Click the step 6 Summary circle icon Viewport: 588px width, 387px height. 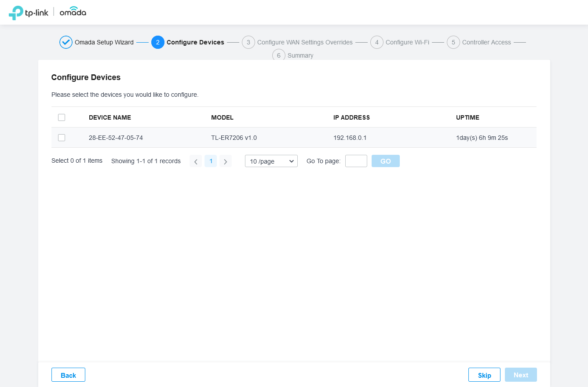click(x=279, y=55)
